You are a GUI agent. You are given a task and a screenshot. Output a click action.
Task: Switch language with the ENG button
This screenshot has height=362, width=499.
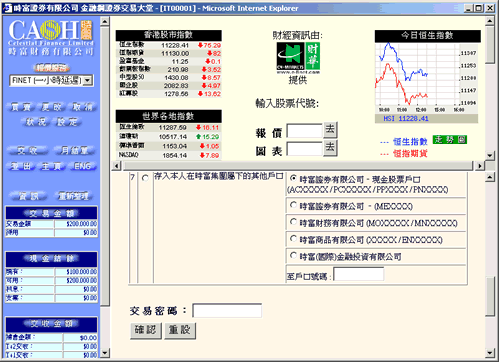[82, 166]
